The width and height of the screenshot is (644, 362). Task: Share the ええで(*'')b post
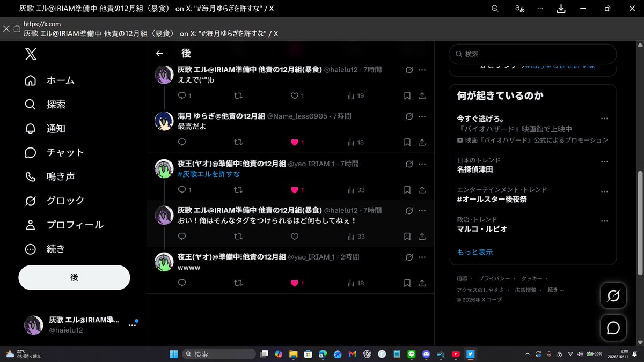pyautogui.click(x=422, y=95)
